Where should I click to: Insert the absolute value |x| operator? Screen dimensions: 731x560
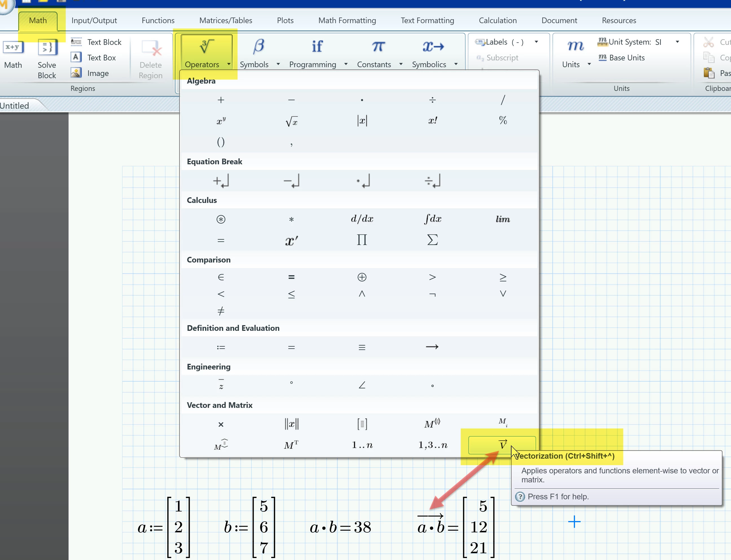[x=362, y=120]
